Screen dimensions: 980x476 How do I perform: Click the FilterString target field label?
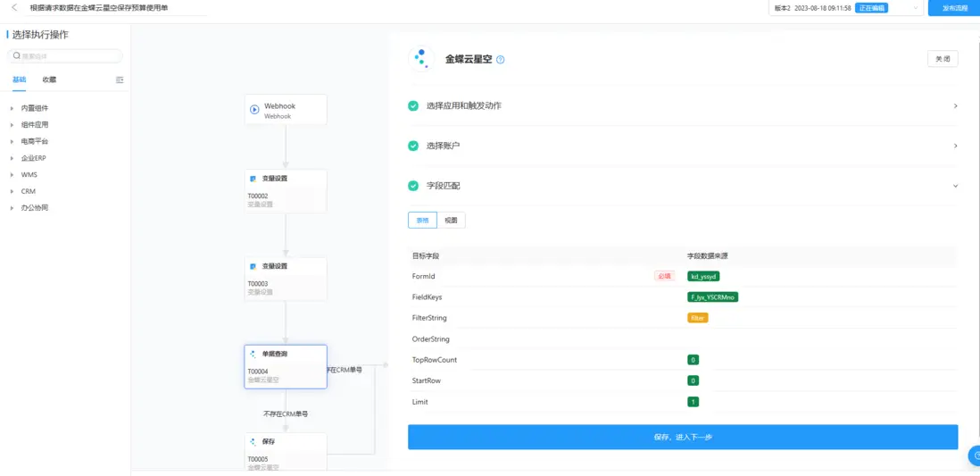coord(429,318)
